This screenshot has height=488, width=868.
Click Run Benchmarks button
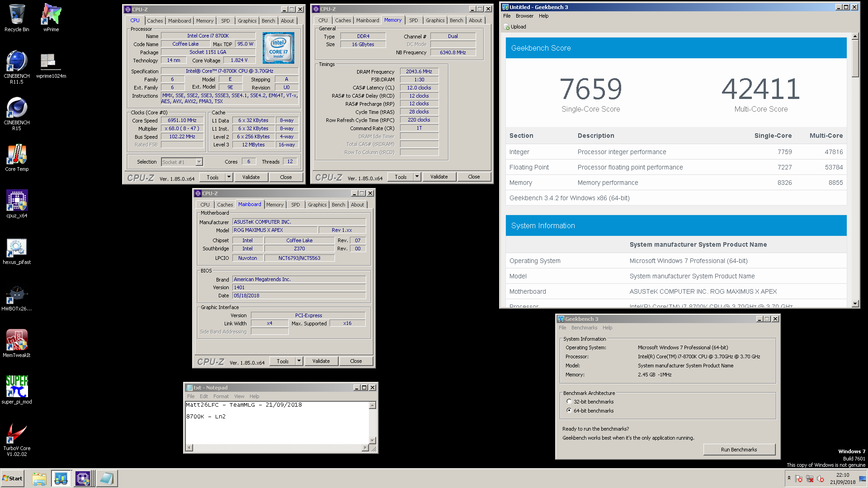[x=739, y=450]
